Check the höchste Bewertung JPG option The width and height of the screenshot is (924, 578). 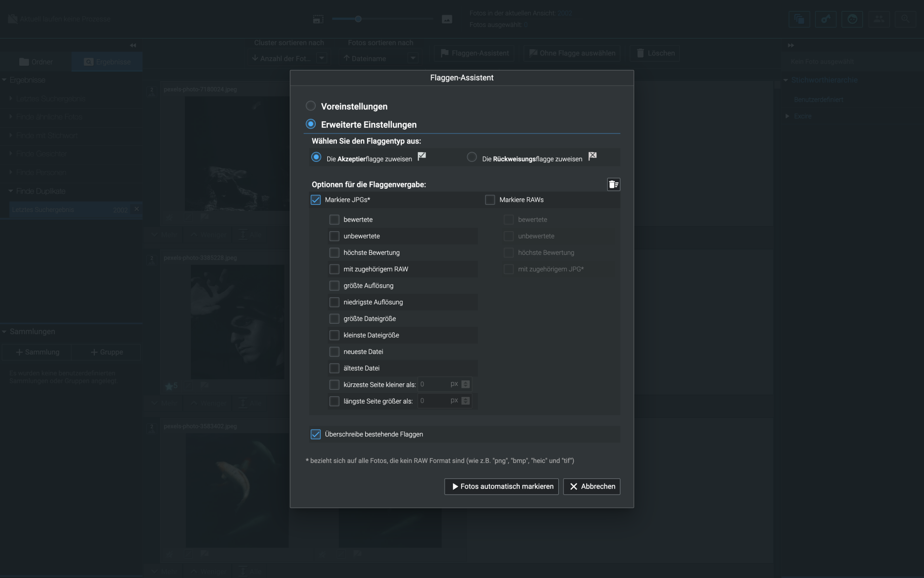(334, 253)
